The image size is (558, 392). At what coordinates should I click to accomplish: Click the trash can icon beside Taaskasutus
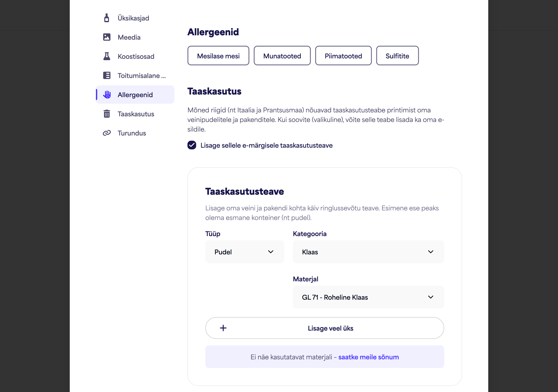pyautogui.click(x=107, y=114)
